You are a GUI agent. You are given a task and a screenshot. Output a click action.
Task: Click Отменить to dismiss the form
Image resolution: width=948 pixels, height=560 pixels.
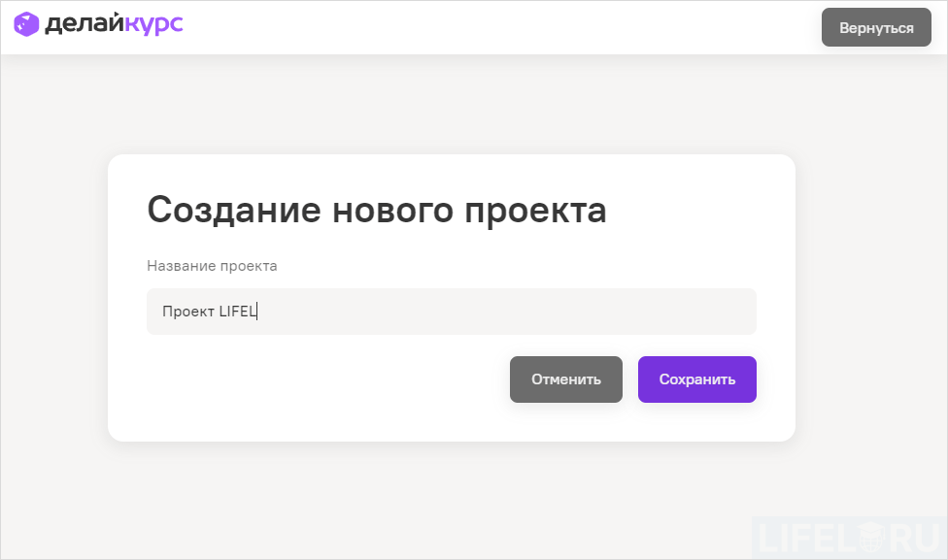(x=565, y=379)
